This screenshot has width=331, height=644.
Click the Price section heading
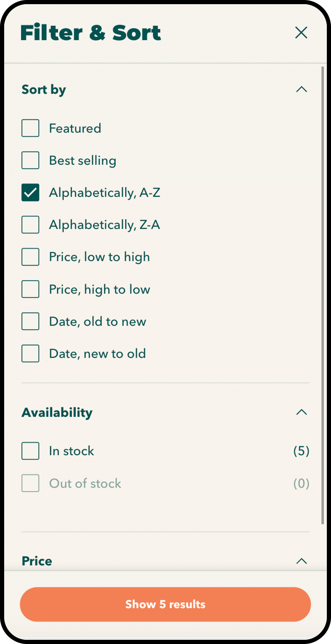tap(37, 561)
